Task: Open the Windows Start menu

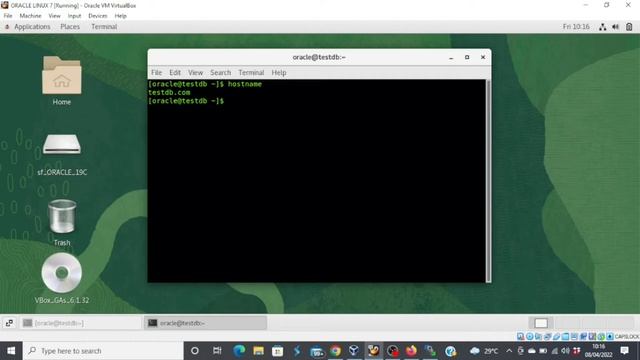Action: [11, 351]
